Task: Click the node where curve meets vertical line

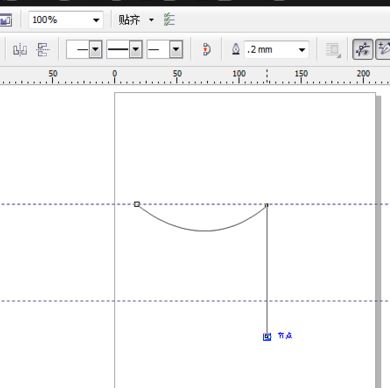Action: [x=267, y=205]
